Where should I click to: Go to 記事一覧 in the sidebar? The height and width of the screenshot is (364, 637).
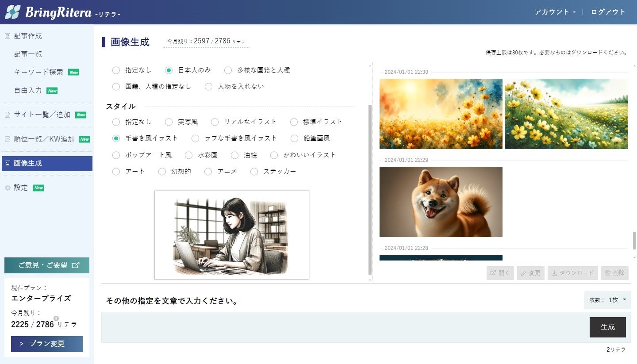(x=28, y=54)
